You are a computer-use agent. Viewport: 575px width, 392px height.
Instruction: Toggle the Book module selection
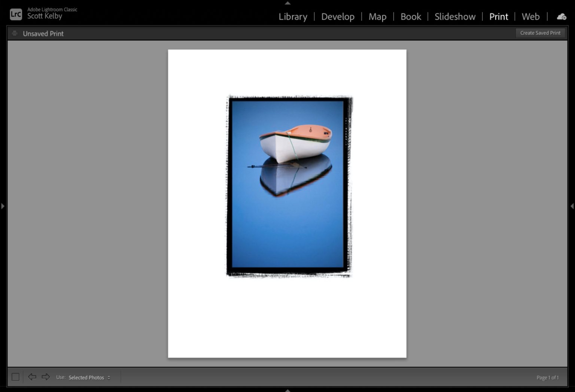410,16
